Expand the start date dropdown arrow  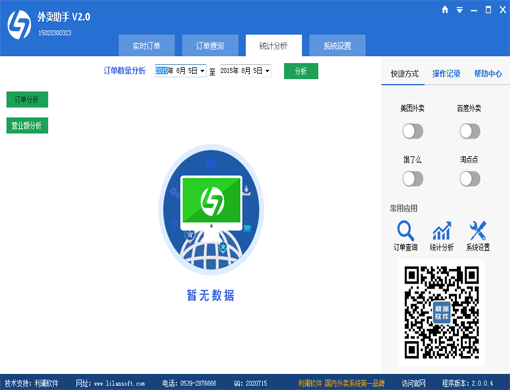tap(202, 71)
